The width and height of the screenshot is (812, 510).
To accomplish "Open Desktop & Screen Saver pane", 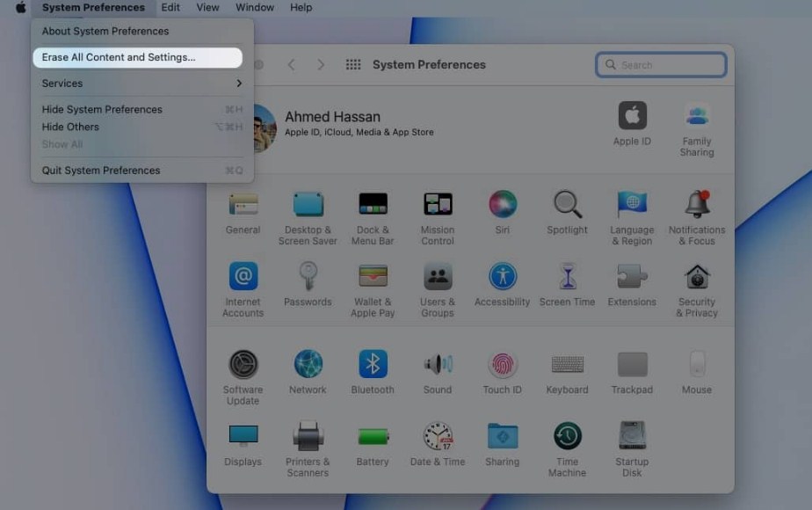I will [308, 218].
